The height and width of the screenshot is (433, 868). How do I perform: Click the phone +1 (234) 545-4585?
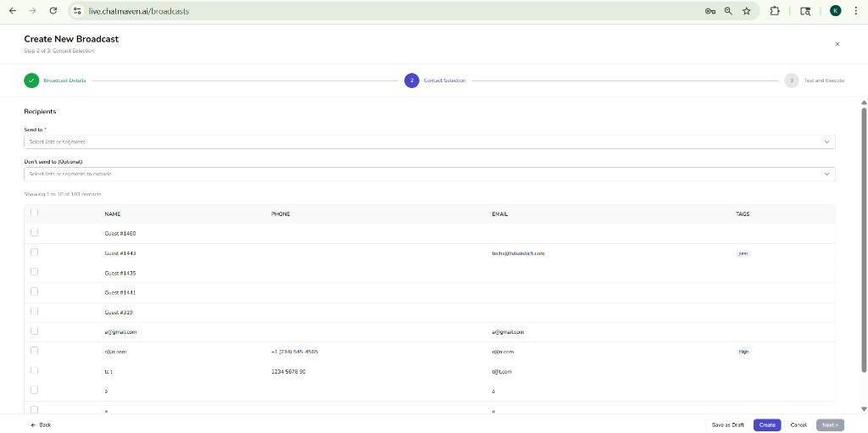pos(294,352)
